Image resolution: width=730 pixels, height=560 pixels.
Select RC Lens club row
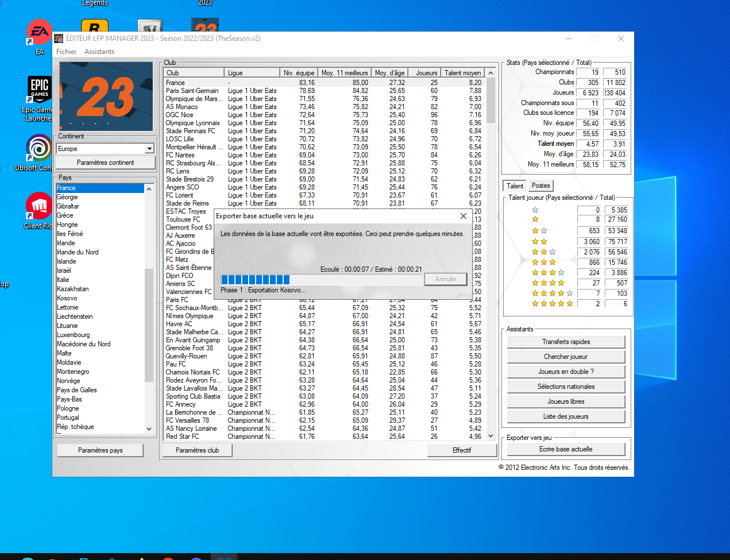325,171
